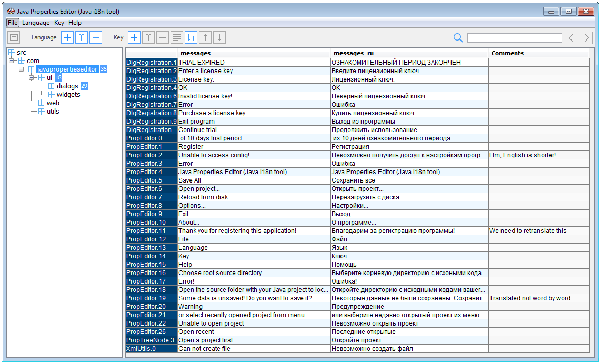The image size is (601, 364).
Task: Select the src root node
Action: [22, 53]
